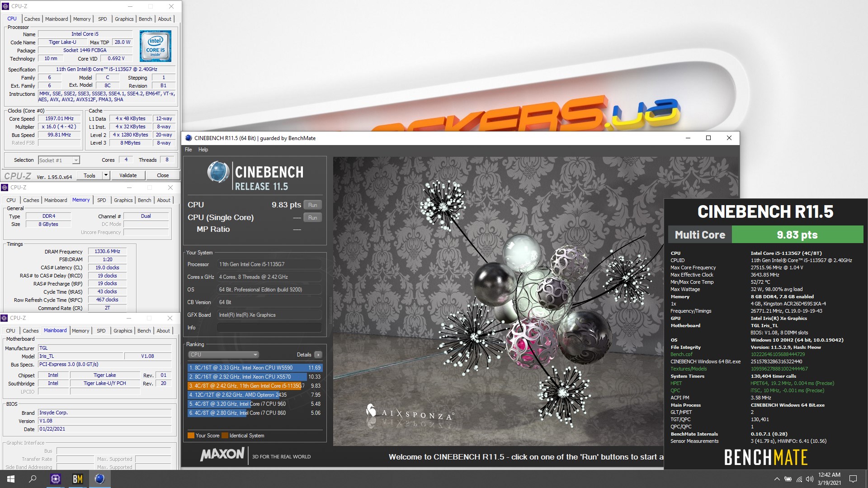Open File menu in Cinebench
The image size is (868, 488).
click(189, 150)
